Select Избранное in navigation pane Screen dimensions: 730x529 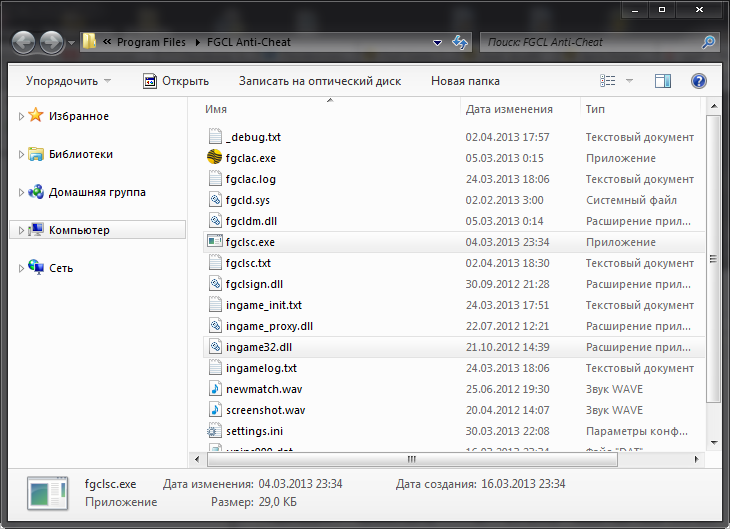[79, 116]
